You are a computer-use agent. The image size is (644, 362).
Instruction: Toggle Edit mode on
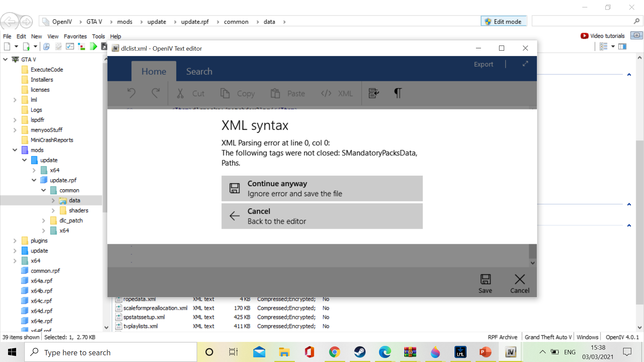pos(503,21)
